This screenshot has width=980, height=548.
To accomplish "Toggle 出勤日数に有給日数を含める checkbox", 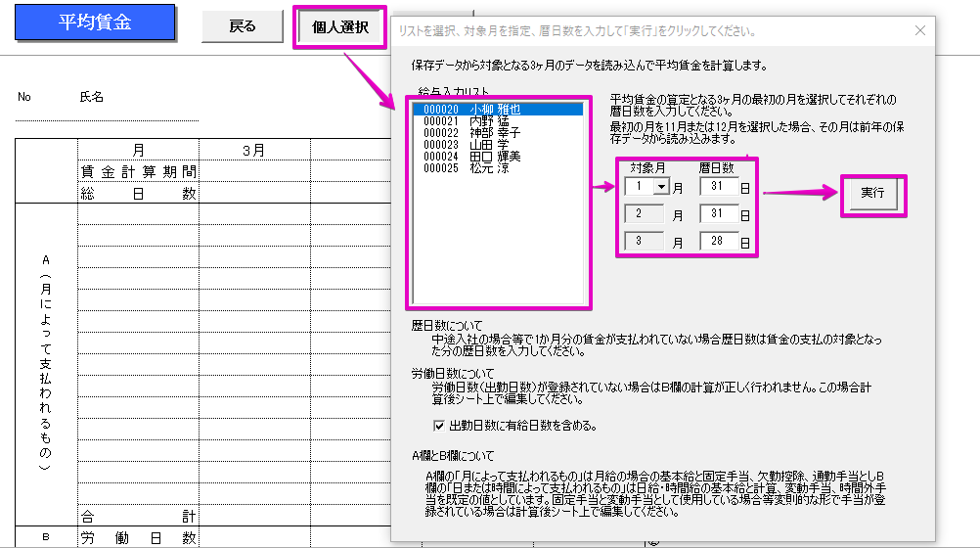I will [x=439, y=426].
